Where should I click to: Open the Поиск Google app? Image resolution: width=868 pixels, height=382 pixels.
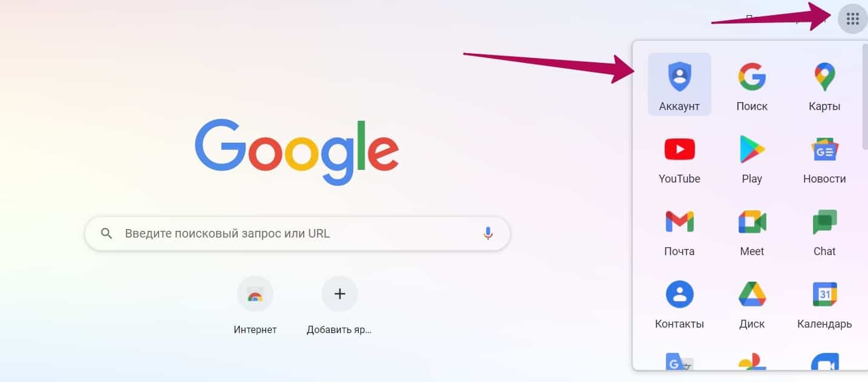click(x=752, y=84)
